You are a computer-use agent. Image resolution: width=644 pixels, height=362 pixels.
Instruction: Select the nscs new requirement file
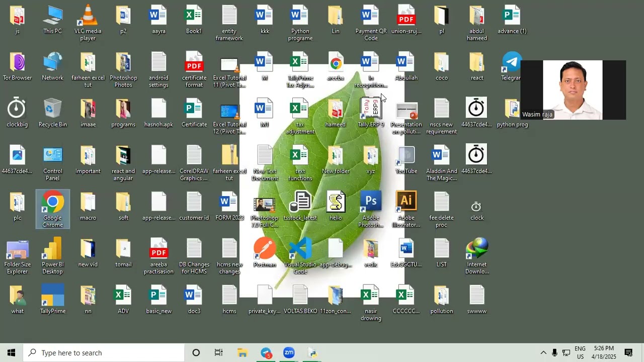[441, 117]
